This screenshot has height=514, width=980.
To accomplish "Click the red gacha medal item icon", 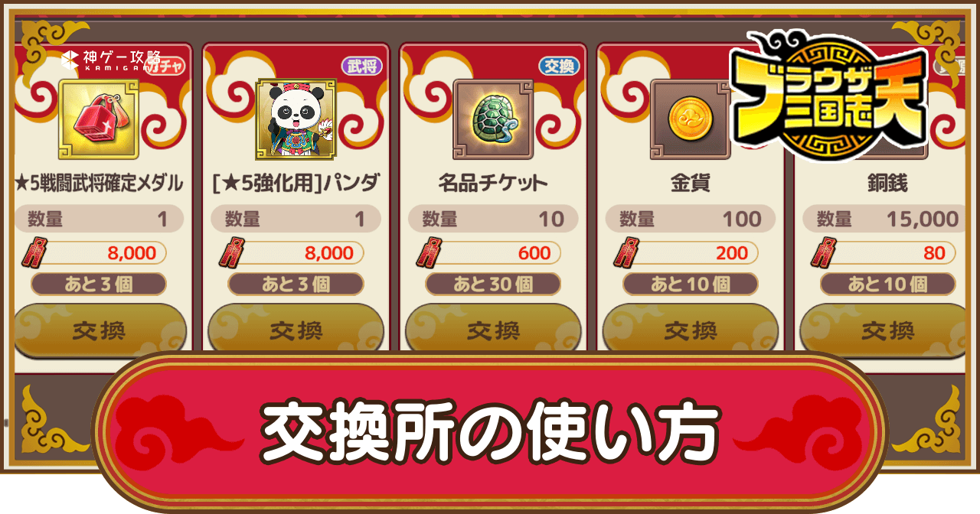I will pyautogui.click(x=99, y=119).
